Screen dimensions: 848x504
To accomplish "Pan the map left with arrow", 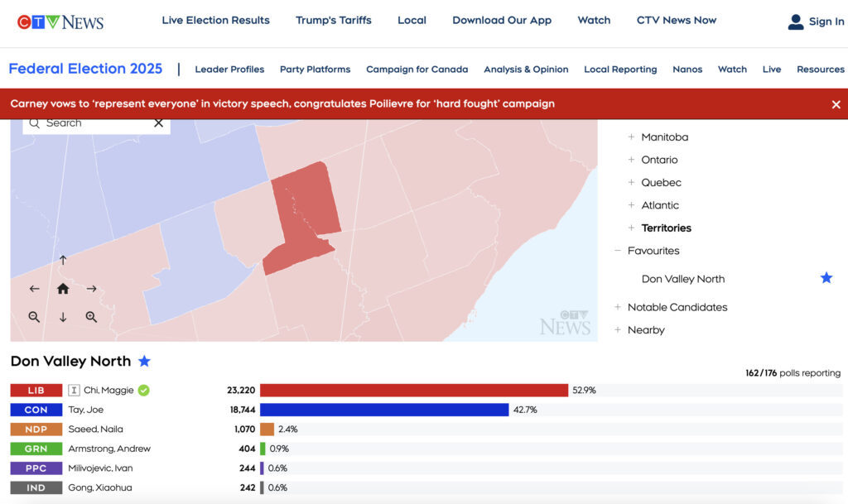I will point(34,289).
